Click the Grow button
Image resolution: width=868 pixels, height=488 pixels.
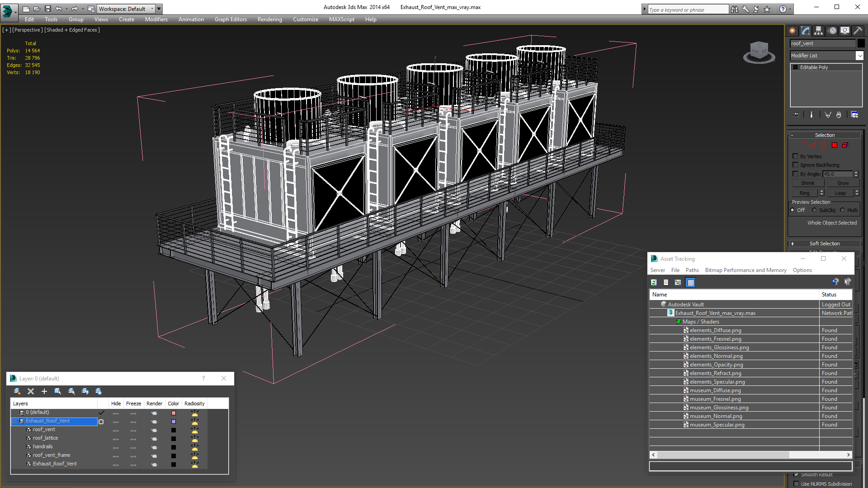[843, 183]
